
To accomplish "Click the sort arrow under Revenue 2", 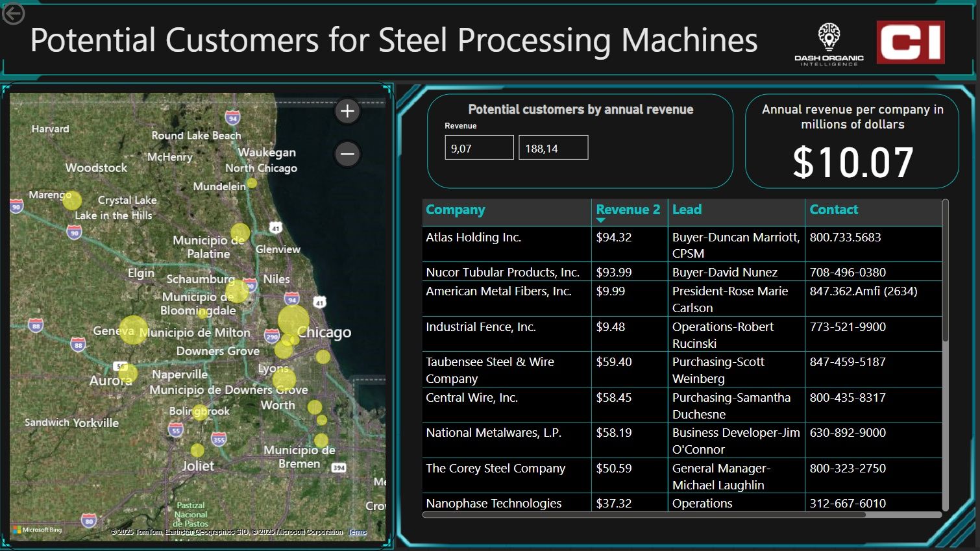I will (600, 221).
